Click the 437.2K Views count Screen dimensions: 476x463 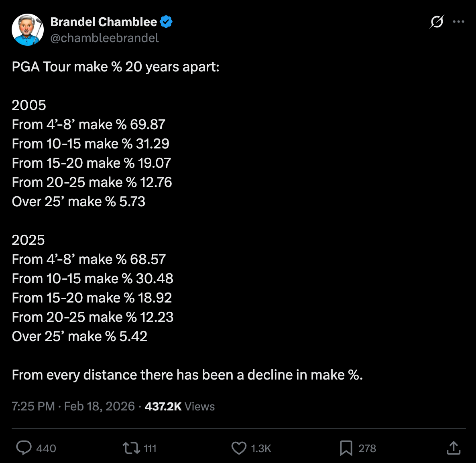coord(179,406)
